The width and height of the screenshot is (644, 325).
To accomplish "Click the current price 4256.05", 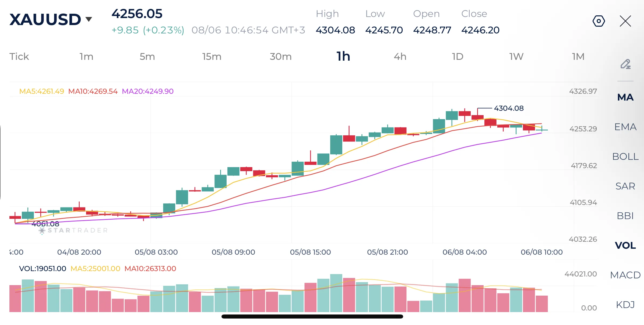I will point(137,14).
